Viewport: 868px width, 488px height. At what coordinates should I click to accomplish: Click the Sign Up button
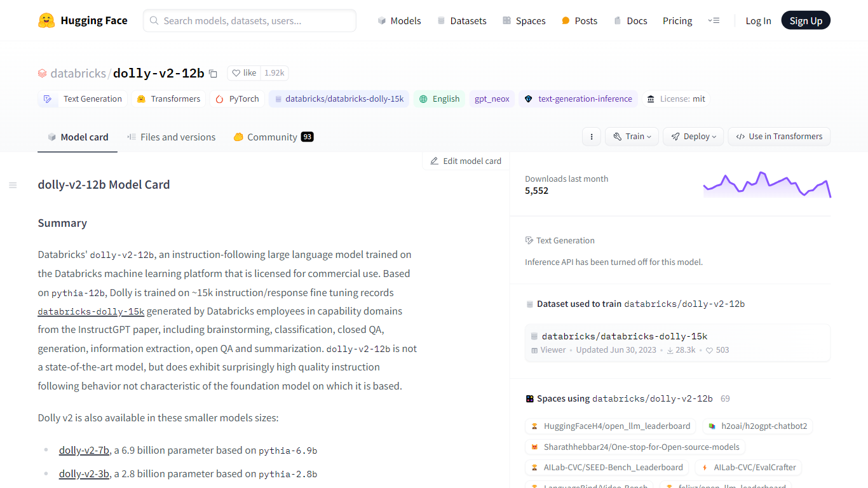point(806,20)
